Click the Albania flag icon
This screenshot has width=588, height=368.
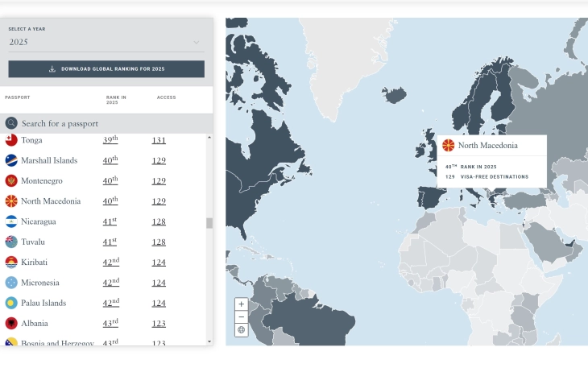11,323
